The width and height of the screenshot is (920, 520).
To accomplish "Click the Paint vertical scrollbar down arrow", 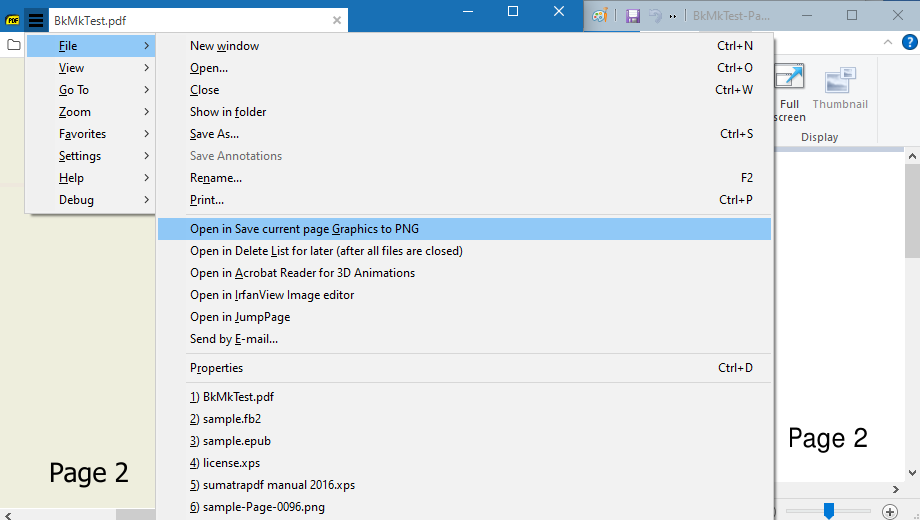I will 912,472.
